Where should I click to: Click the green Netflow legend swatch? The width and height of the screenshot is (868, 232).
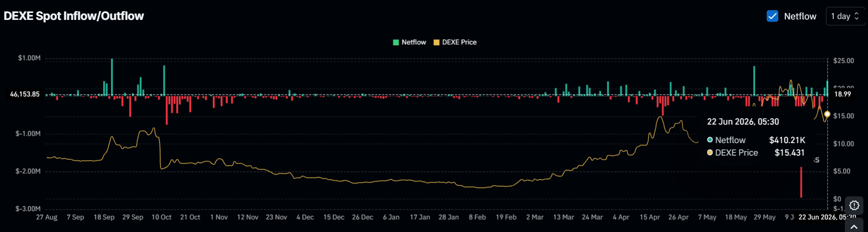tap(396, 42)
